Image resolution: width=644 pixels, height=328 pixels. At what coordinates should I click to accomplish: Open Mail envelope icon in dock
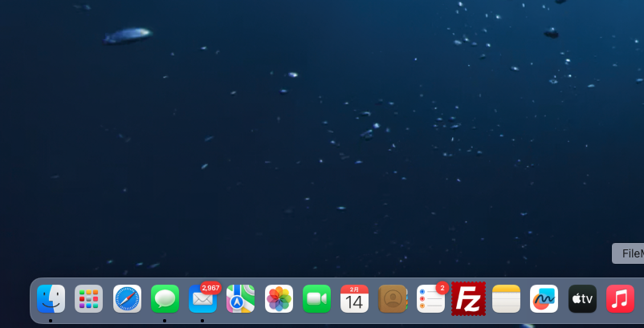pyautogui.click(x=202, y=301)
